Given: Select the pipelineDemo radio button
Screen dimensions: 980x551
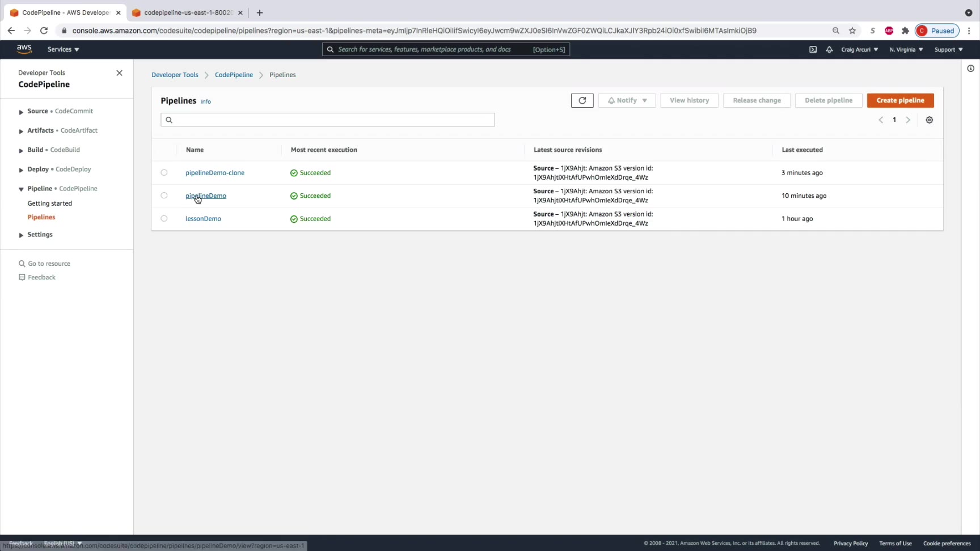Looking at the screenshot, I should (164, 196).
